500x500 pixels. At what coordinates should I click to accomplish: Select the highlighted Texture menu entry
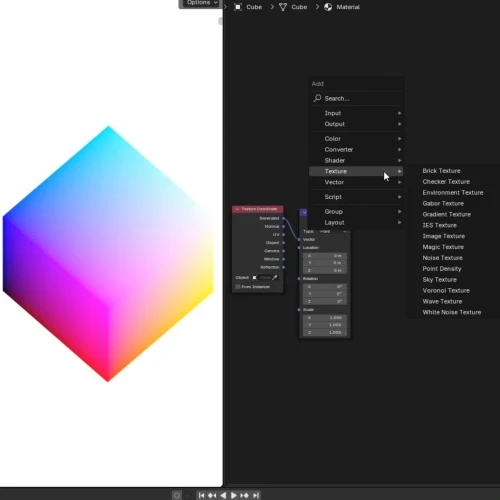(x=357, y=171)
